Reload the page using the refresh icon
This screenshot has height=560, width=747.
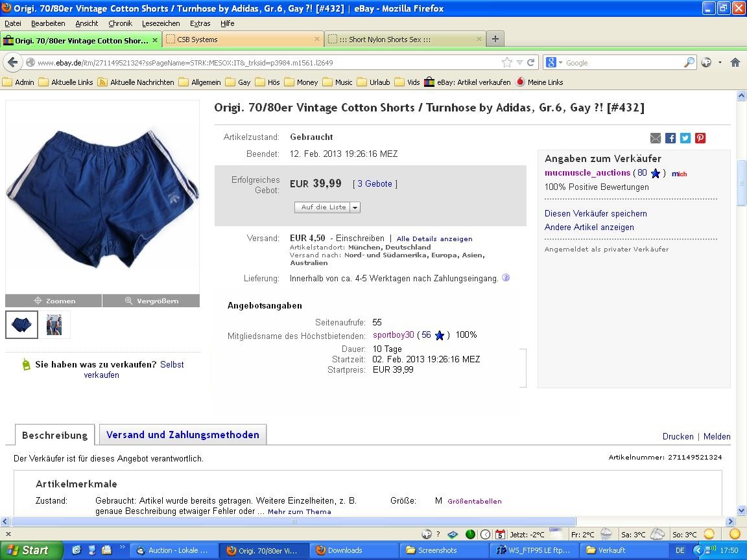(x=531, y=62)
